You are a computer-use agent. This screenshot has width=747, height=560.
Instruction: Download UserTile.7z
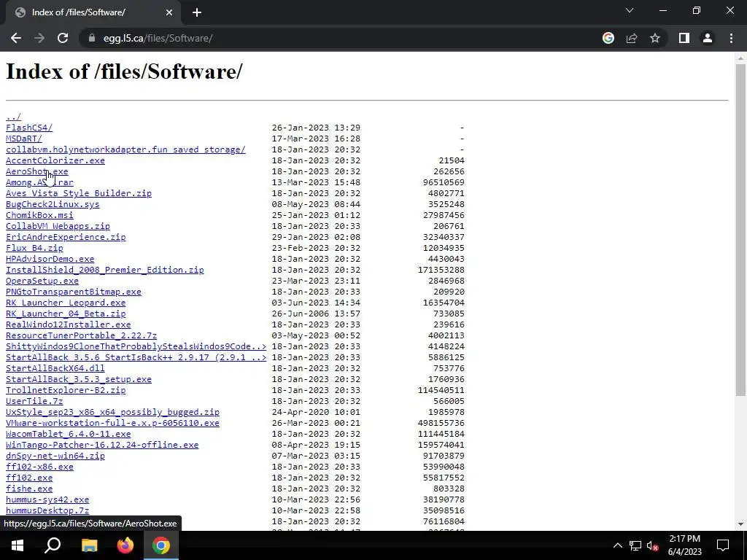pos(34,402)
